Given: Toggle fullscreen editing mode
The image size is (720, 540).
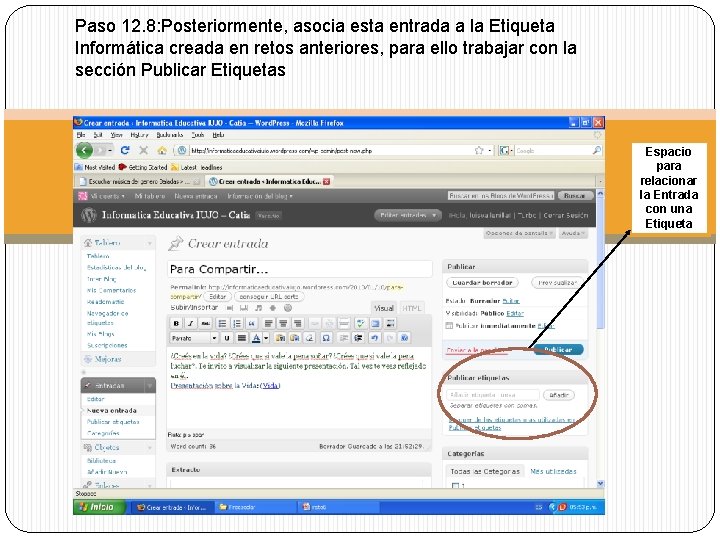Looking at the screenshot, I should [x=375, y=324].
